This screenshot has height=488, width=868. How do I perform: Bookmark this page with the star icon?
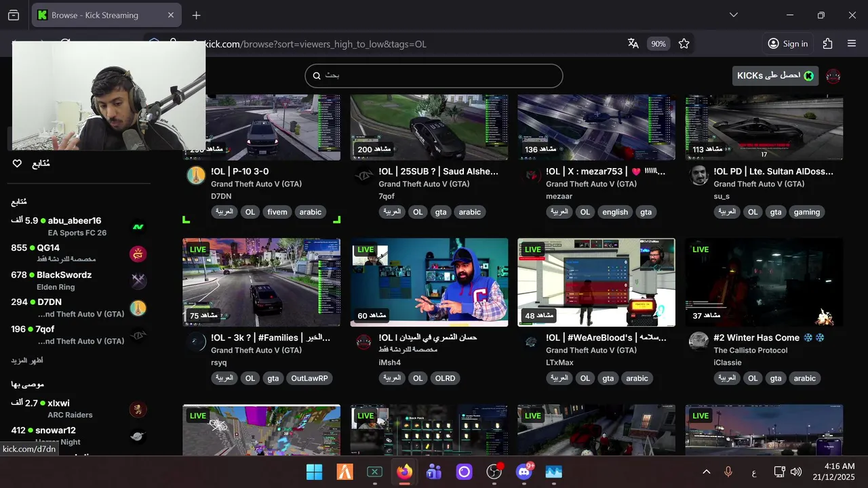coord(684,43)
